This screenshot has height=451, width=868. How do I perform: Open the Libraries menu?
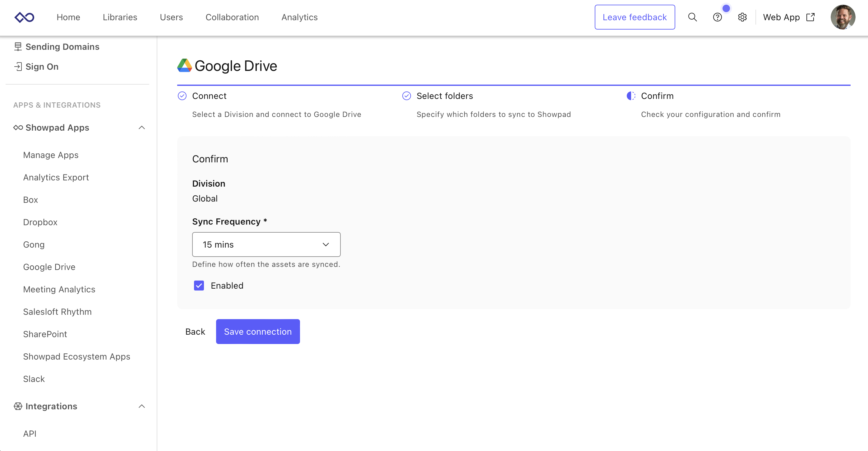[120, 17]
